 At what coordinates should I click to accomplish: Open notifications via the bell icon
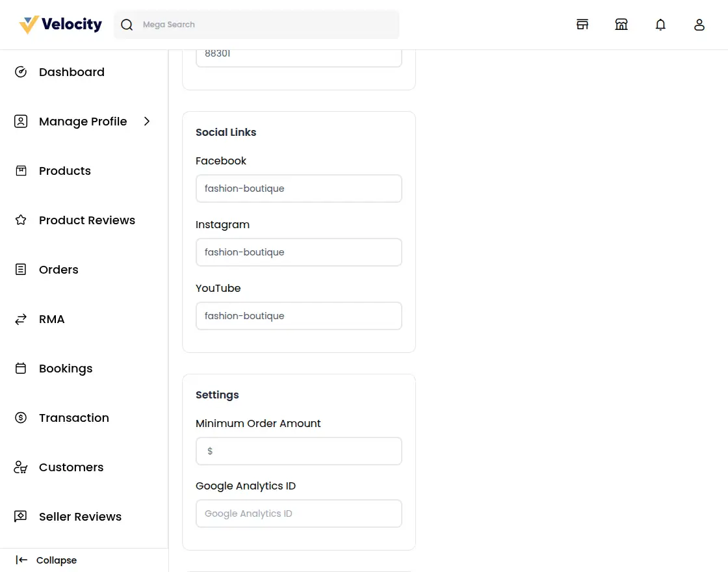[660, 24]
